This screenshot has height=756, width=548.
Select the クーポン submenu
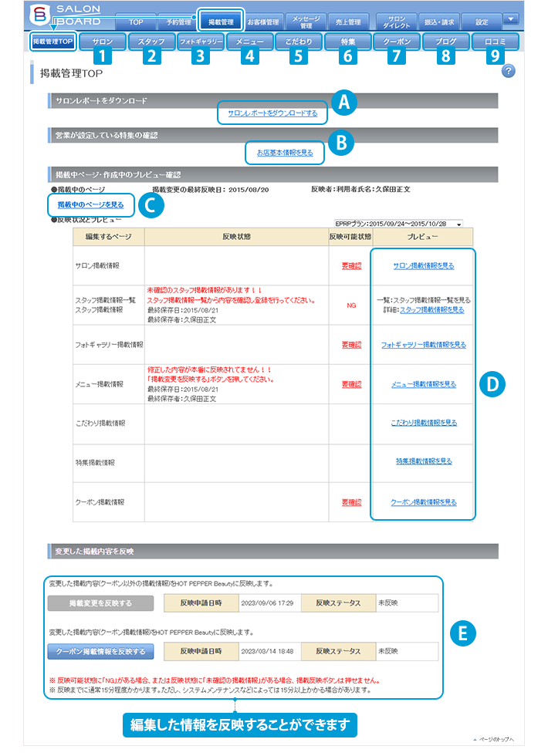396,42
